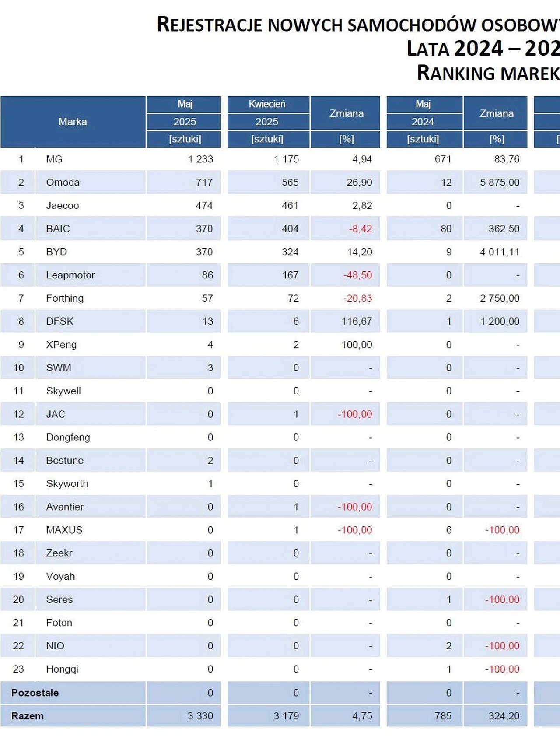The image size is (560, 736).
Task: Select Jaecoo's May 2025 value '474'
Action: (204, 206)
